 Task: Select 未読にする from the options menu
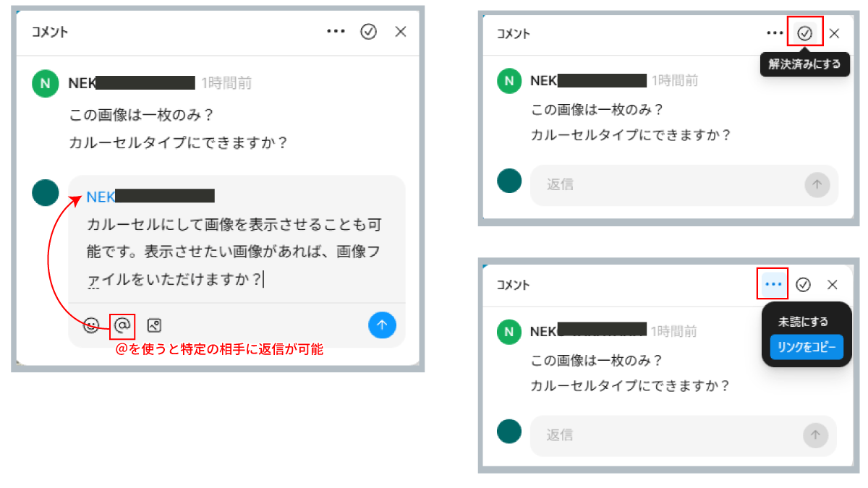pos(803,322)
